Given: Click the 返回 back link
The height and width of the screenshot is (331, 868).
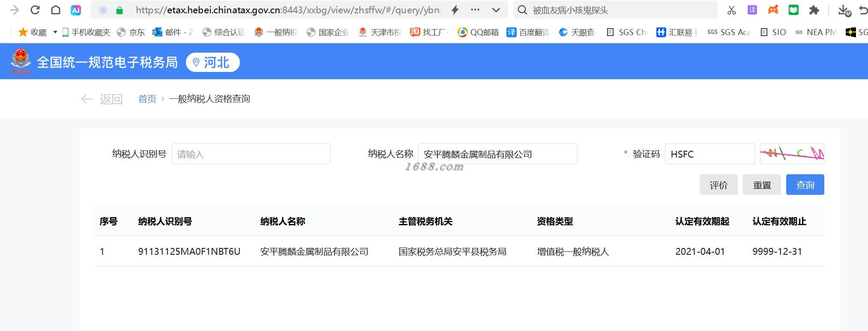Looking at the screenshot, I should [102, 99].
